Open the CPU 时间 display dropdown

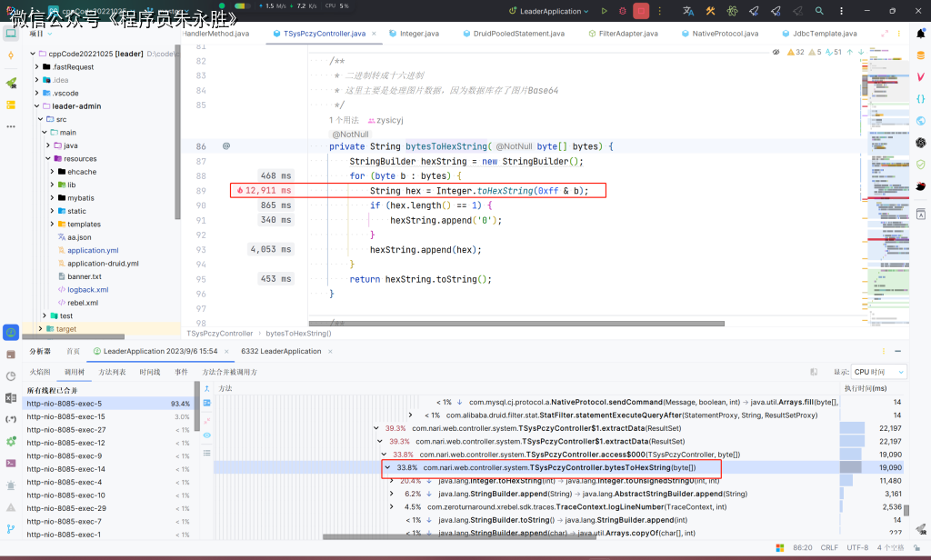(x=879, y=372)
